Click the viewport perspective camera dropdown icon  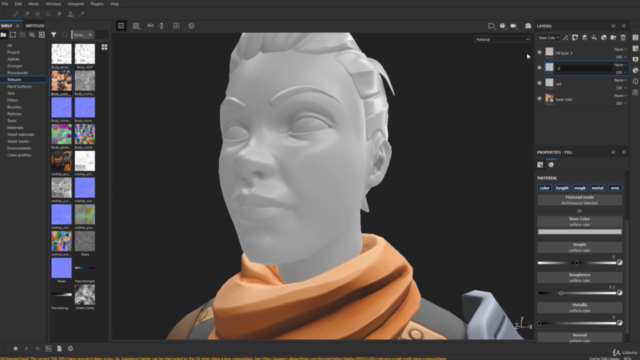coord(491,26)
